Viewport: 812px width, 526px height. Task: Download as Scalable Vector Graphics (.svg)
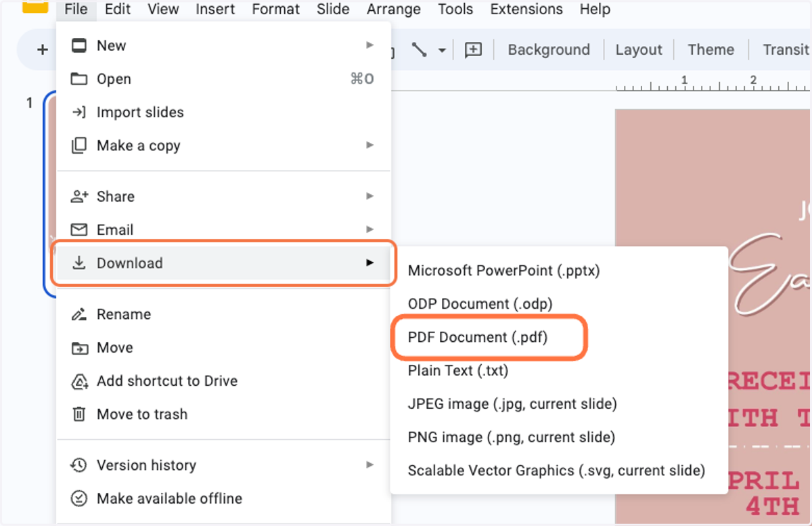(x=559, y=470)
